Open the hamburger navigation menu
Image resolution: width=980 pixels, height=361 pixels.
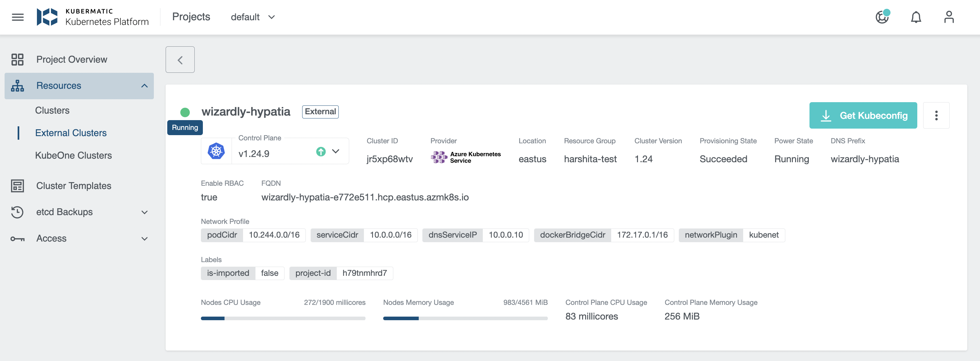(18, 17)
